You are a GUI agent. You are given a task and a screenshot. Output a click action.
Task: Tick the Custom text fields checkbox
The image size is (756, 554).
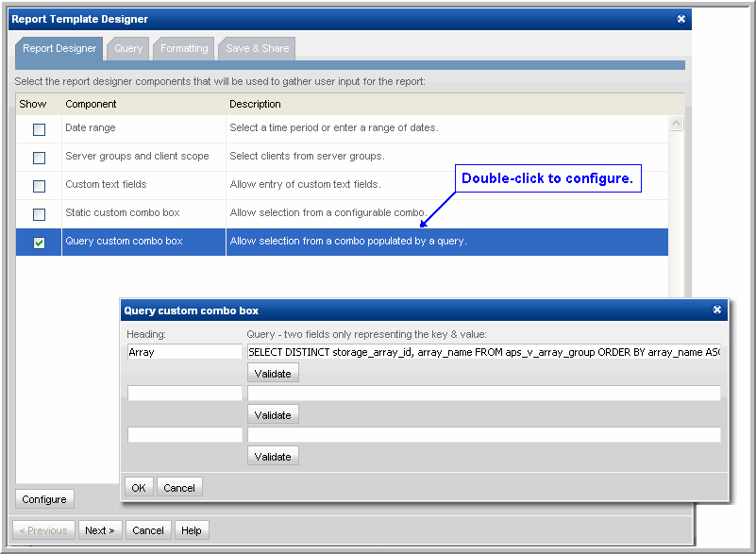pyautogui.click(x=39, y=186)
